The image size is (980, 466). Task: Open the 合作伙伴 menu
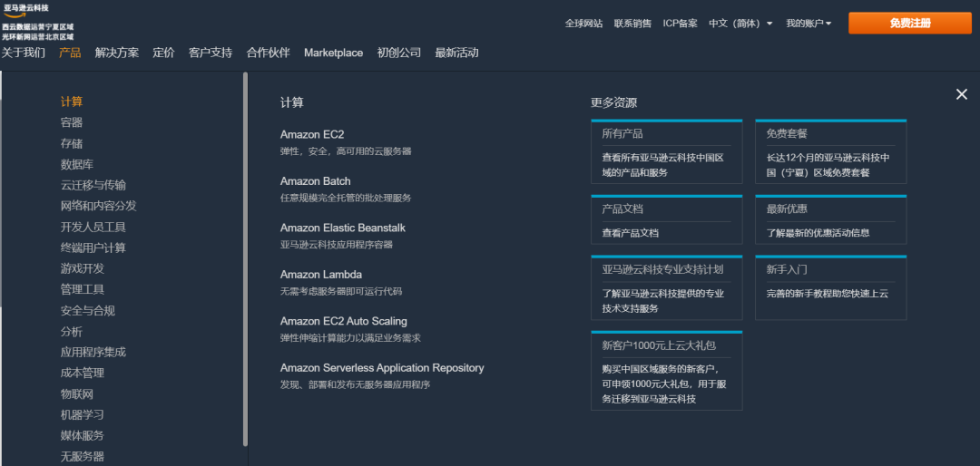click(x=268, y=53)
